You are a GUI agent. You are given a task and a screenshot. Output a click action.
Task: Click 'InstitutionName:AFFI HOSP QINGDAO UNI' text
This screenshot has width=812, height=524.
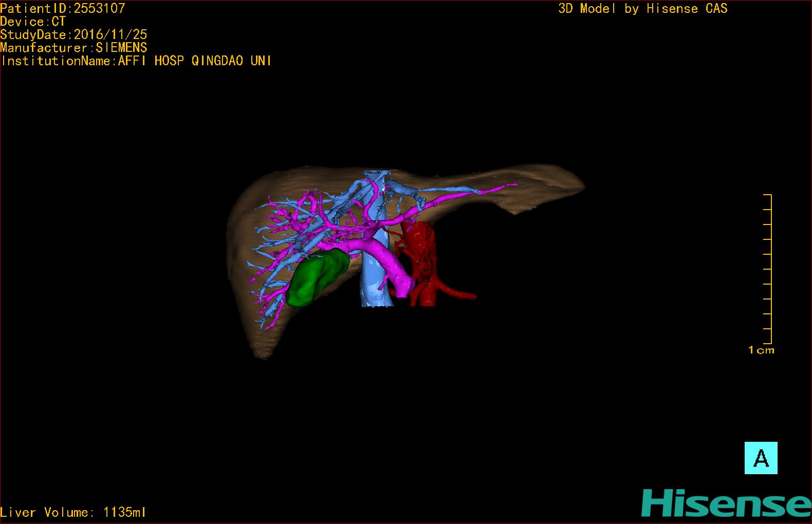(136, 61)
